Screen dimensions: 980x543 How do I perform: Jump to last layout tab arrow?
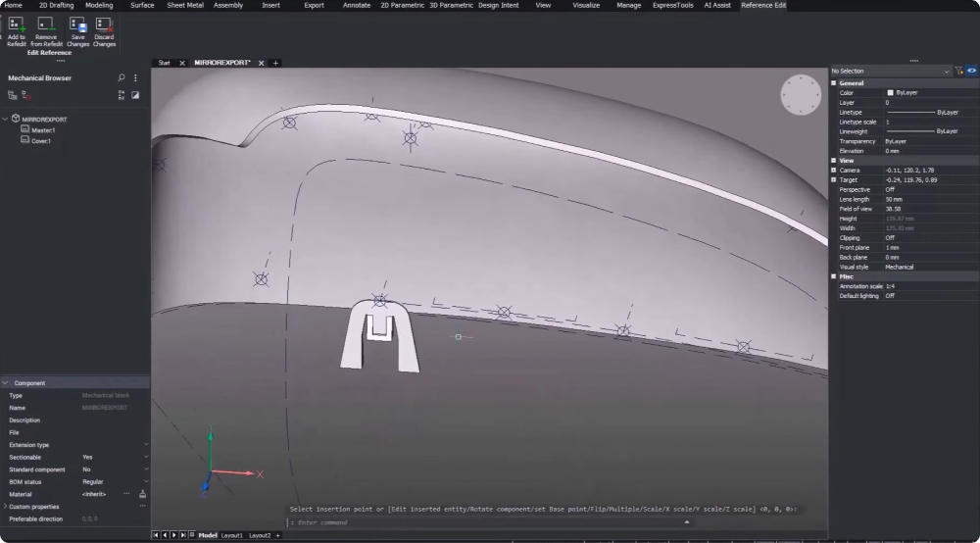183,535
